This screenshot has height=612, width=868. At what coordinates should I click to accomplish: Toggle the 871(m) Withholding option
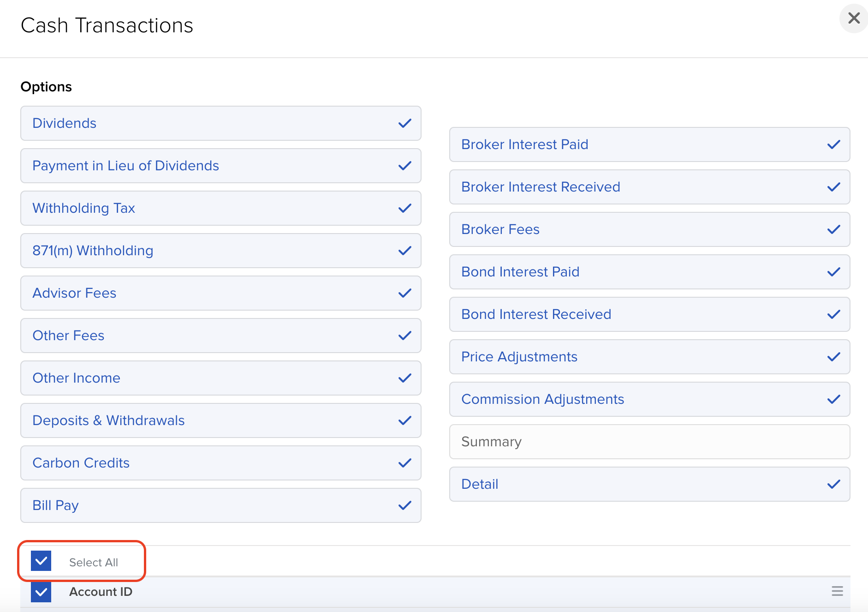click(x=220, y=251)
